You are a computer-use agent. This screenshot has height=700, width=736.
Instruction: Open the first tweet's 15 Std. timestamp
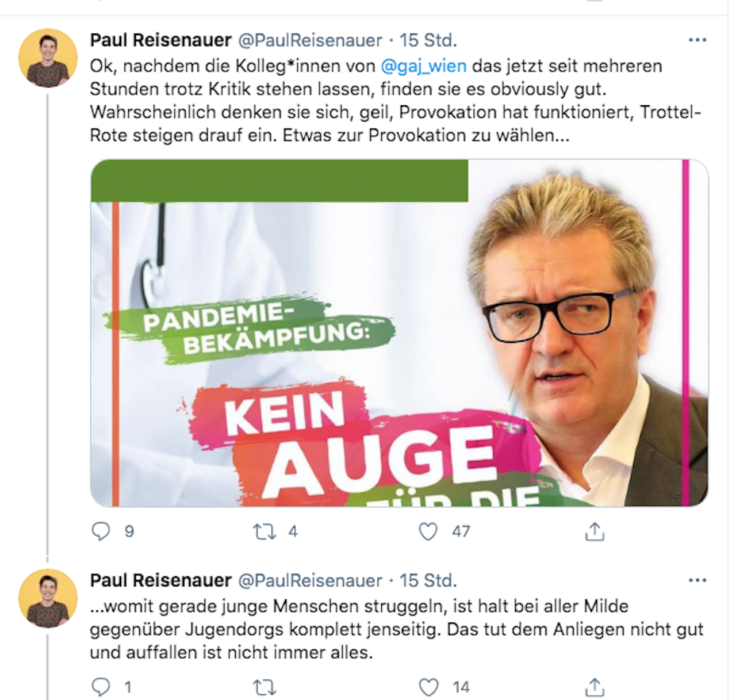pyautogui.click(x=428, y=40)
